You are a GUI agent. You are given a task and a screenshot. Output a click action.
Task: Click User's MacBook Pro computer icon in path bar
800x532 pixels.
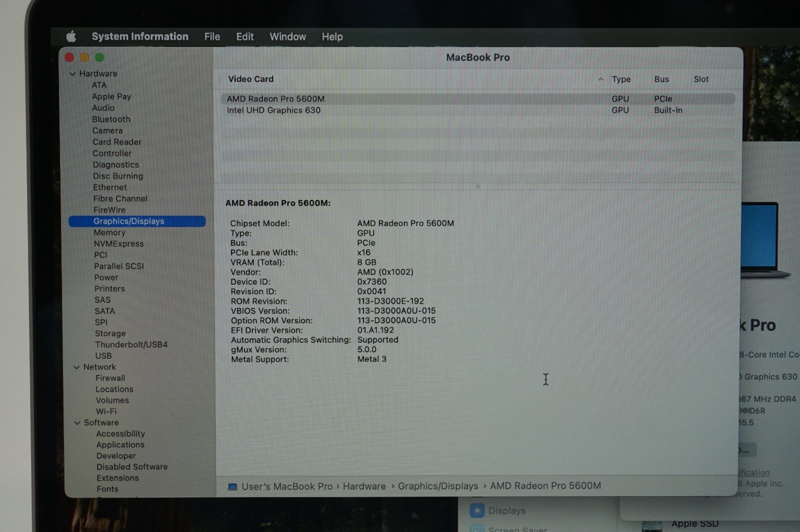(x=232, y=487)
